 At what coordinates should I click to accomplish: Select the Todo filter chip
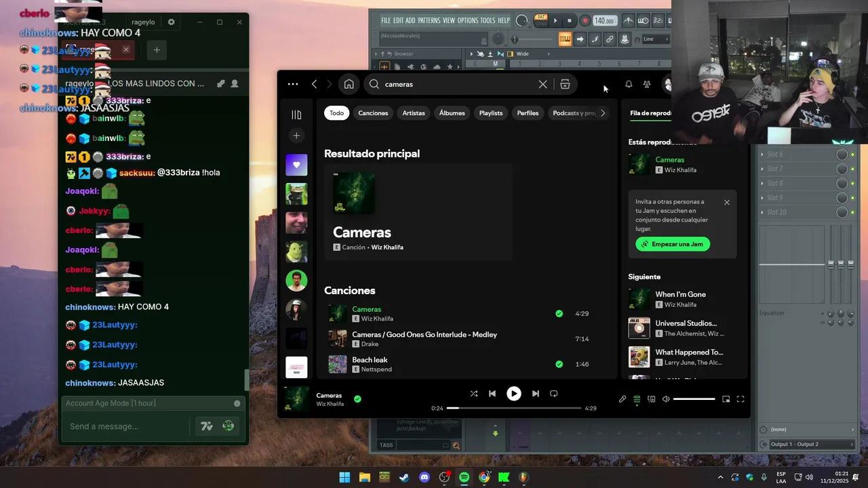coord(336,113)
